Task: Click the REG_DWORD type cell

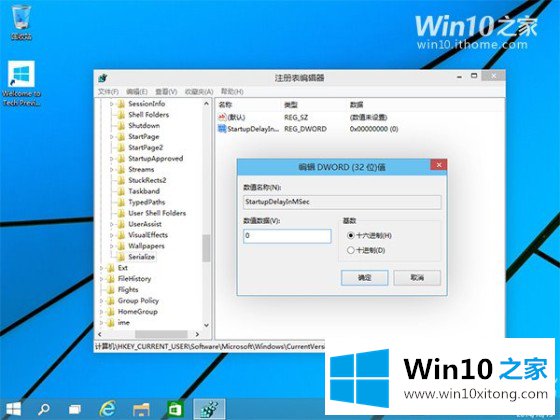Action: click(x=305, y=129)
